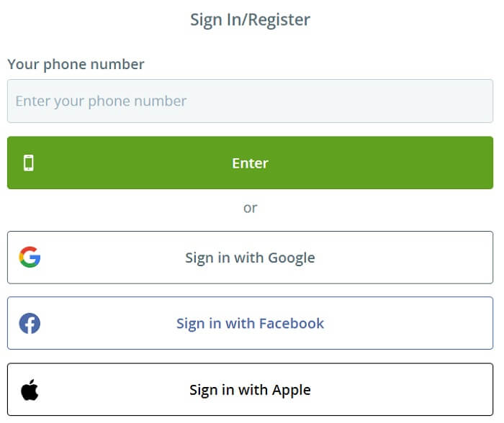Click the green Enter button
The height and width of the screenshot is (423, 504).
250,163
